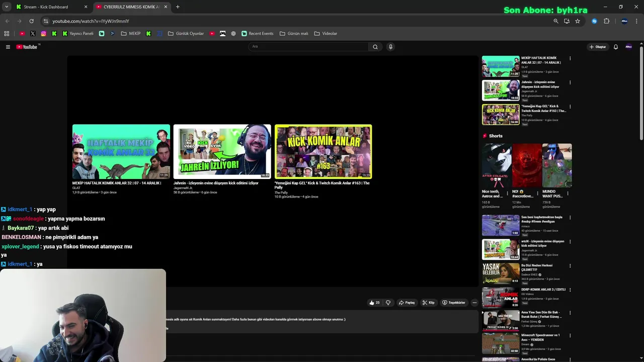Viewport: 644px width, 362px height.
Task: Click the Paylaş share button
Action: pos(407,303)
